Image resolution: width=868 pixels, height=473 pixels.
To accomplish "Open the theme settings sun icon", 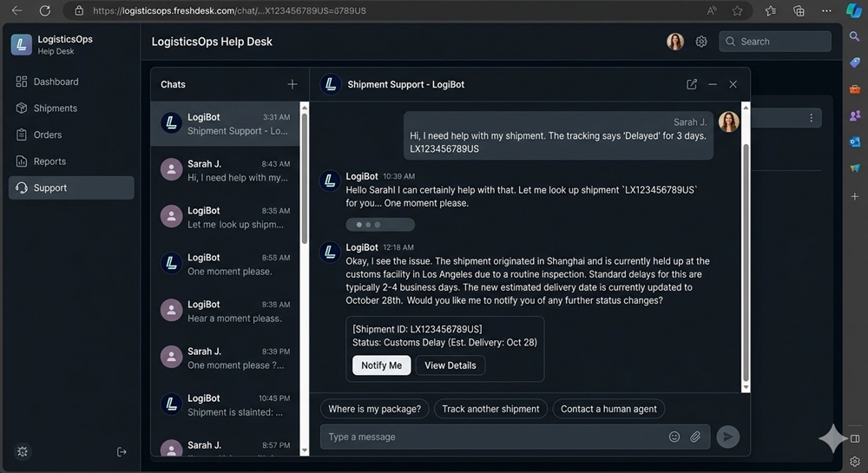I will click(x=23, y=452).
